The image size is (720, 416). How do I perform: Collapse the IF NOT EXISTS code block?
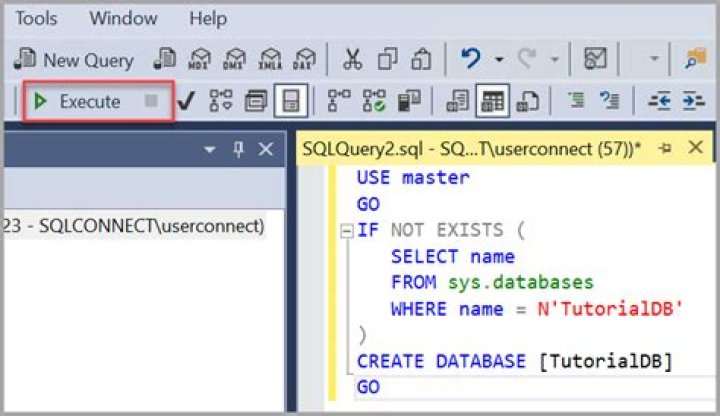pyautogui.click(x=346, y=231)
